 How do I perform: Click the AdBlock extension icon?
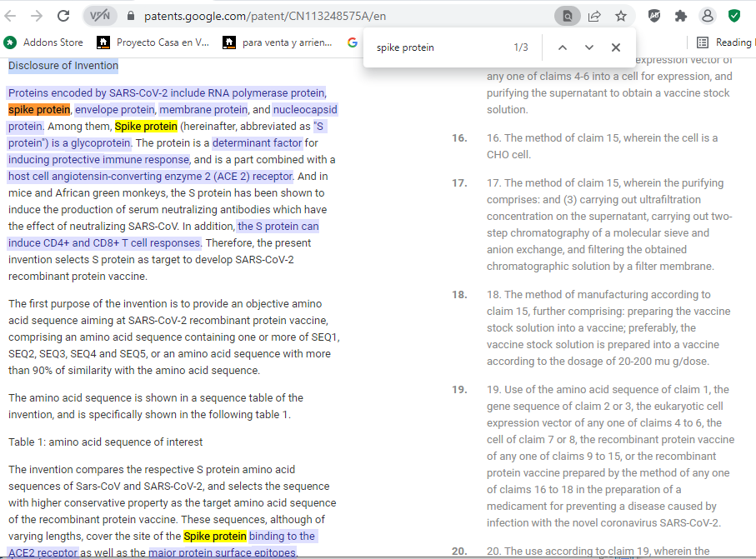(655, 16)
